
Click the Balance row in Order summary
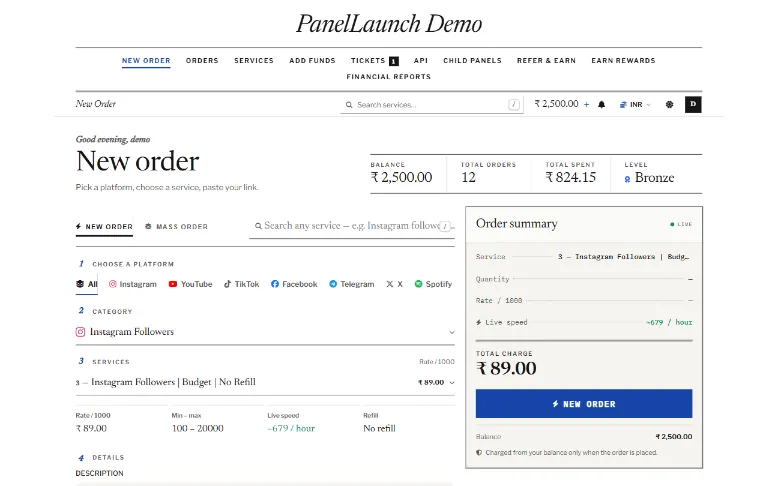point(584,436)
